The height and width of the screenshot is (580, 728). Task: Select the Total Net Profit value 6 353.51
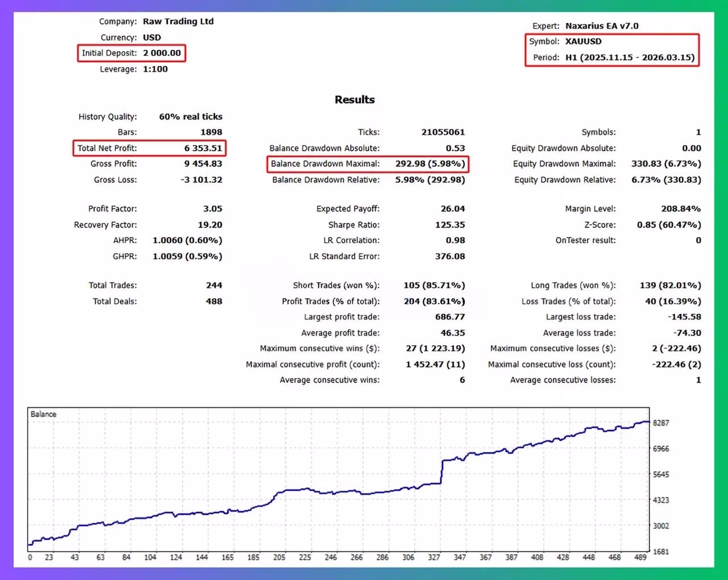(x=202, y=148)
